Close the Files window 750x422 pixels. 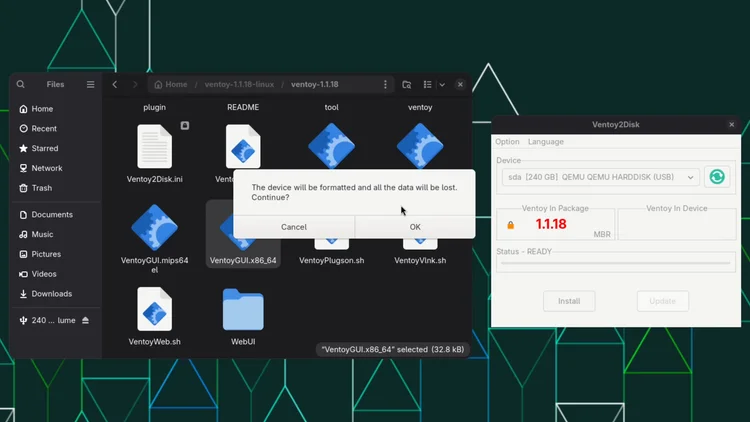(460, 84)
